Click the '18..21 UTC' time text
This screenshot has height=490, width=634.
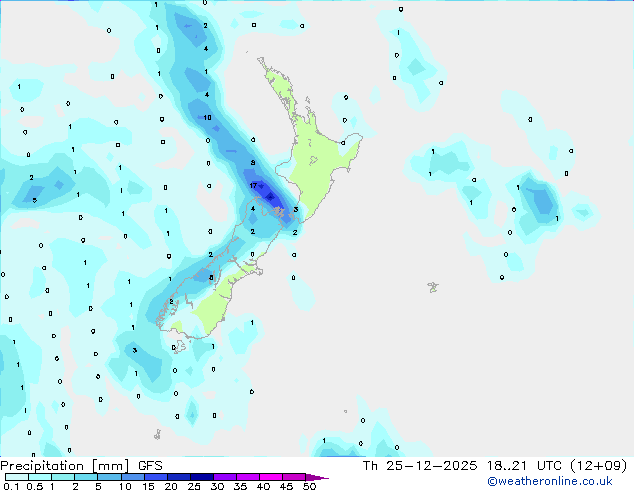point(525,466)
